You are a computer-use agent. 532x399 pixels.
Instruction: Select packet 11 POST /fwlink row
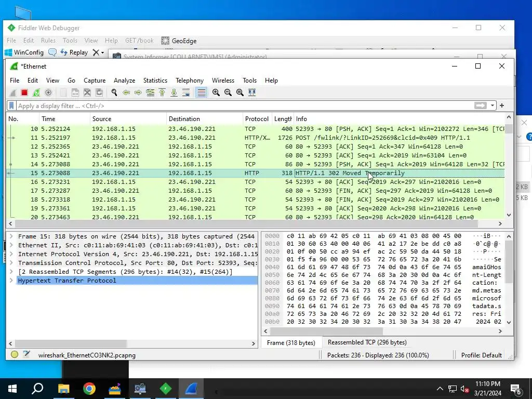[256, 138]
